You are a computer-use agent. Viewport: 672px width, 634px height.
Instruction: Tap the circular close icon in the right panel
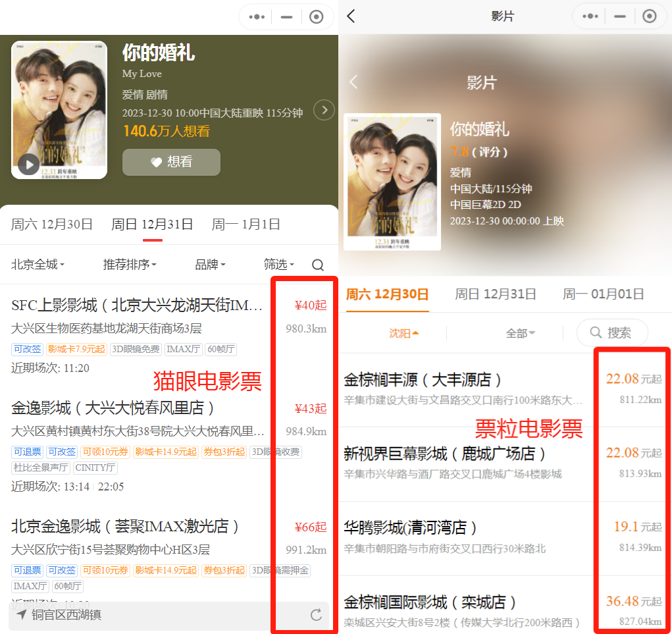649,16
